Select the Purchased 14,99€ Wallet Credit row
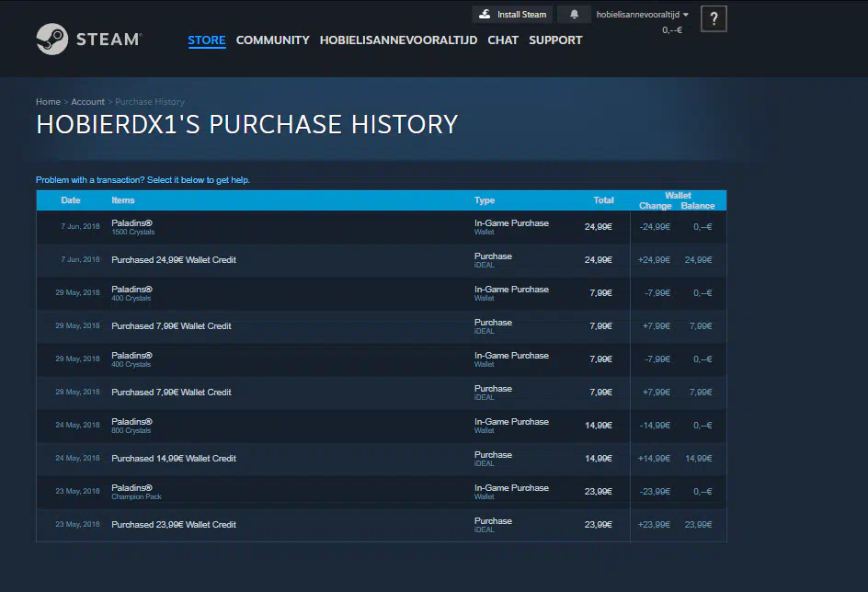The image size is (868, 592). click(x=174, y=459)
